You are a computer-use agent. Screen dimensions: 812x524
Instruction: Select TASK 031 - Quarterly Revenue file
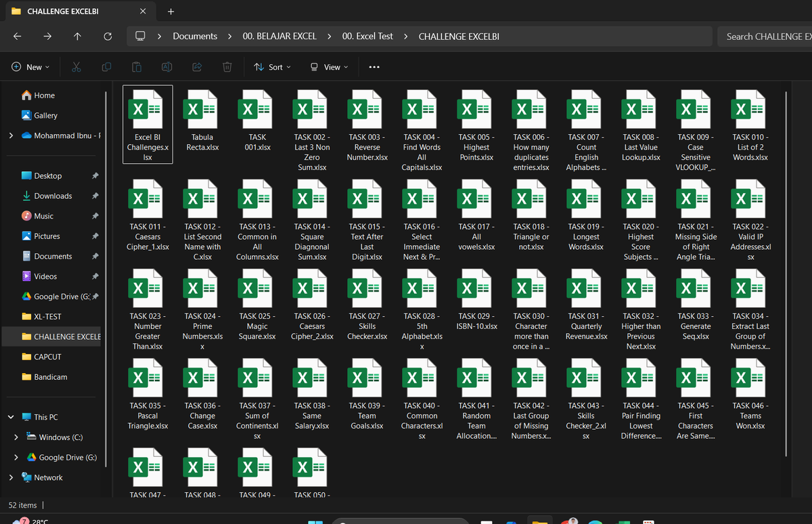[x=586, y=305]
